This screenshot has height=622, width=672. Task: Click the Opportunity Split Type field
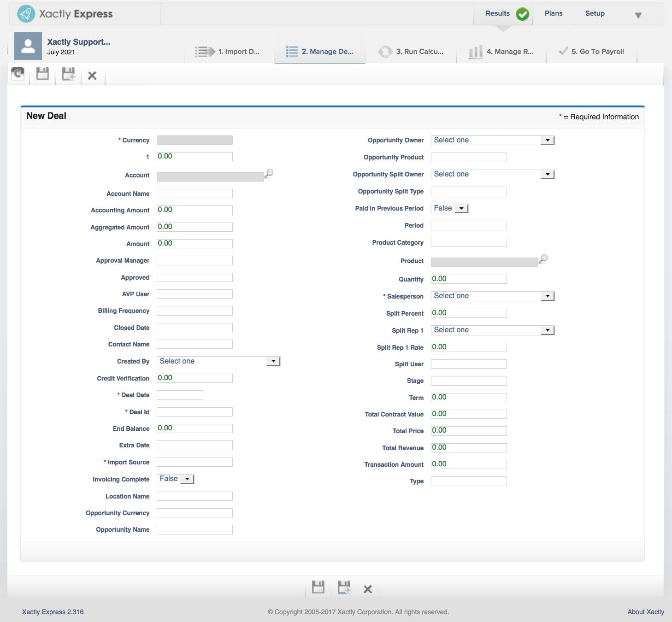click(469, 192)
